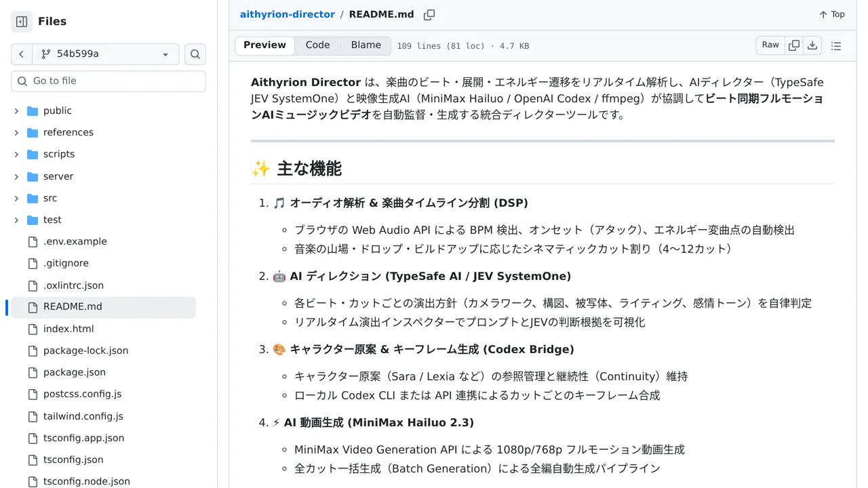This screenshot has width=868, height=488.
Task: Expand the public folder chevron
Action: (16, 111)
